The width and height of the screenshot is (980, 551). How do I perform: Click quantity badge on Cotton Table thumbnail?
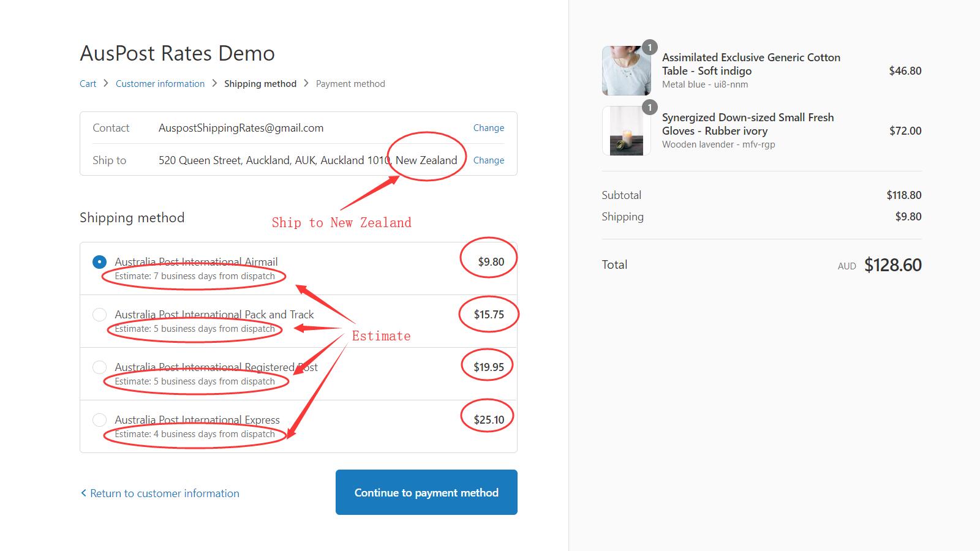point(650,47)
